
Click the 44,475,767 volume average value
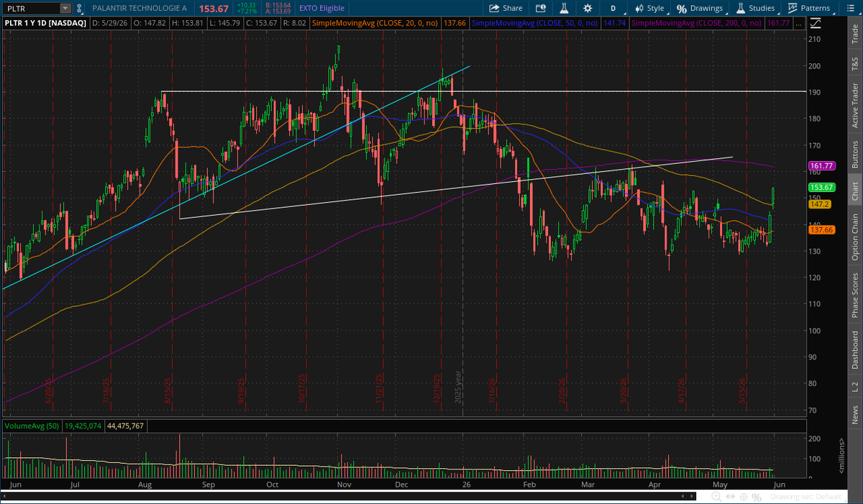127,426
